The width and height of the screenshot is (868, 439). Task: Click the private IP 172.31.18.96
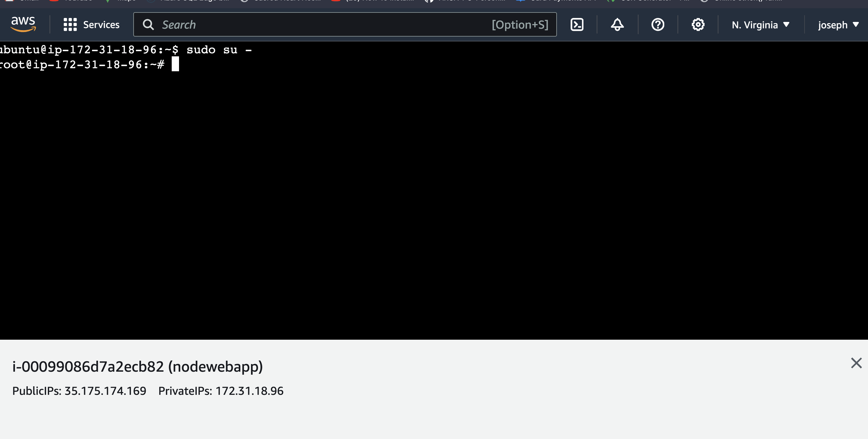(x=249, y=391)
